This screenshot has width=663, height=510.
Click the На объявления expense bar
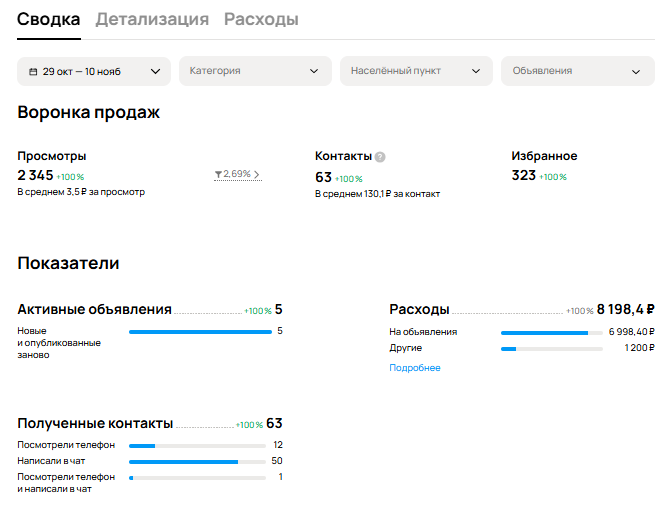pos(551,332)
